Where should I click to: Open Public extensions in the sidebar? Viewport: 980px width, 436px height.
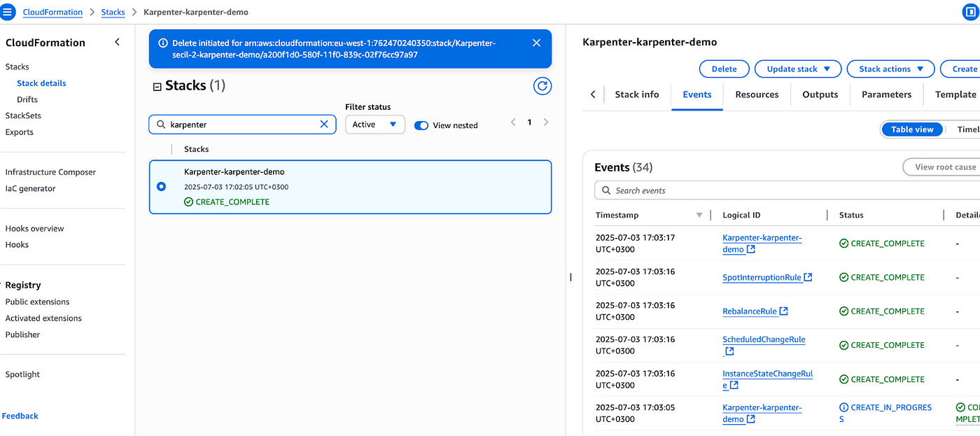(x=37, y=302)
